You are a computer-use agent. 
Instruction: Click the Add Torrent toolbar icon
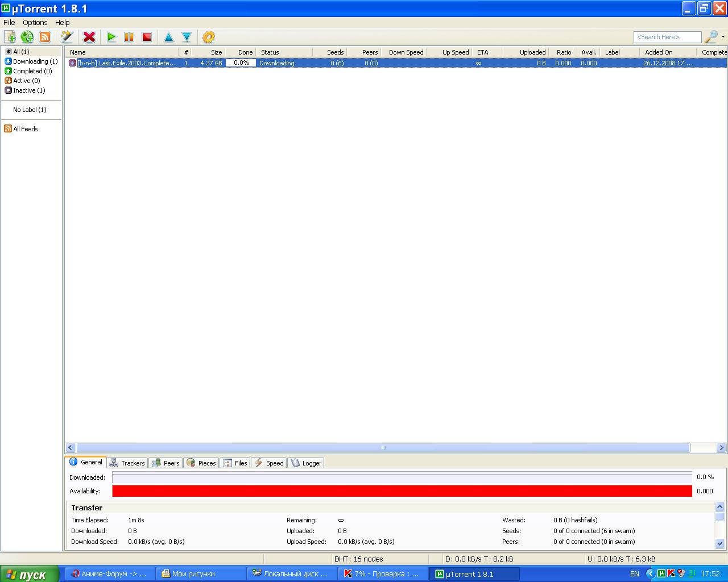coord(10,37)
